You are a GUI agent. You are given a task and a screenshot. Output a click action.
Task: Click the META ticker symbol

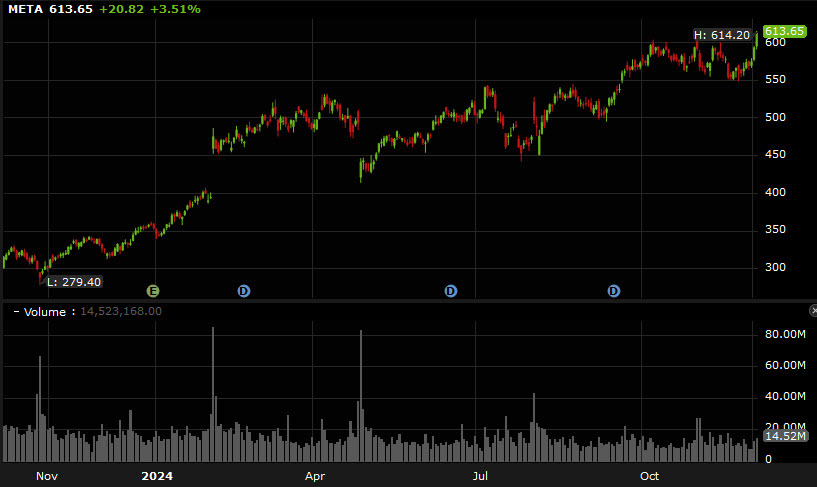[x=25, y=9]
